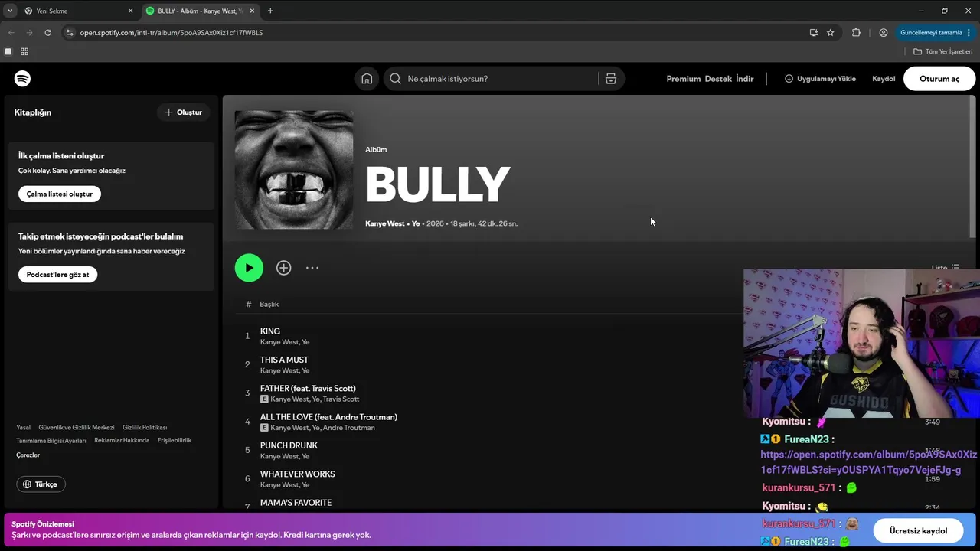
Task: Open Chrome three-dot menu
Action: 969,33
